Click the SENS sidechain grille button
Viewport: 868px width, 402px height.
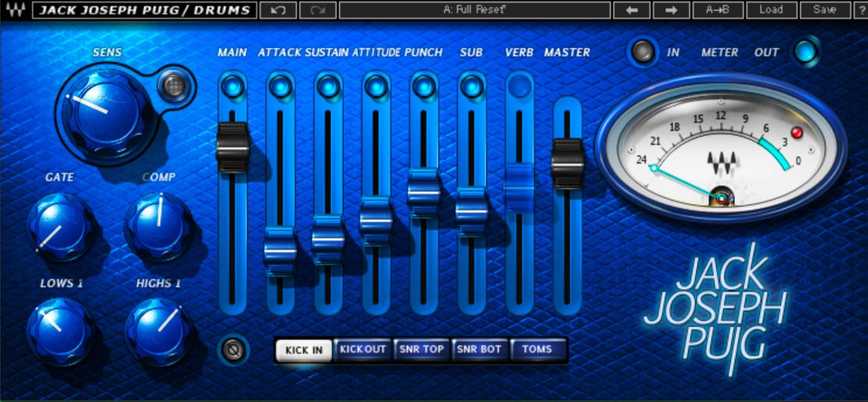(x=174, y=86)
